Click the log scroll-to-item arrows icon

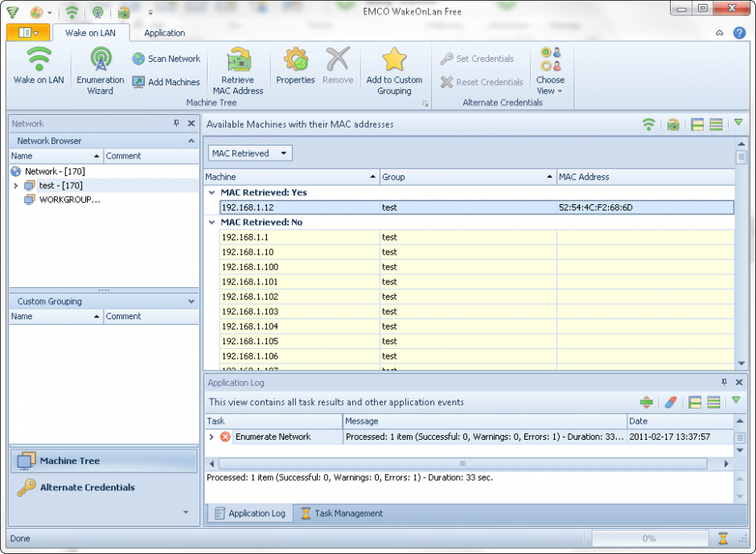tap(647, 402)
